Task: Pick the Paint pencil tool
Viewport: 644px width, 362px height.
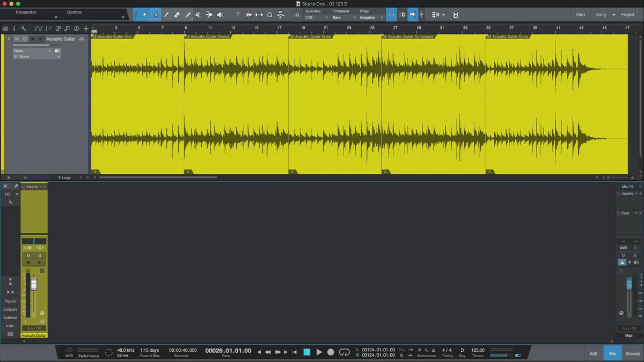Action: coord(187,15)
